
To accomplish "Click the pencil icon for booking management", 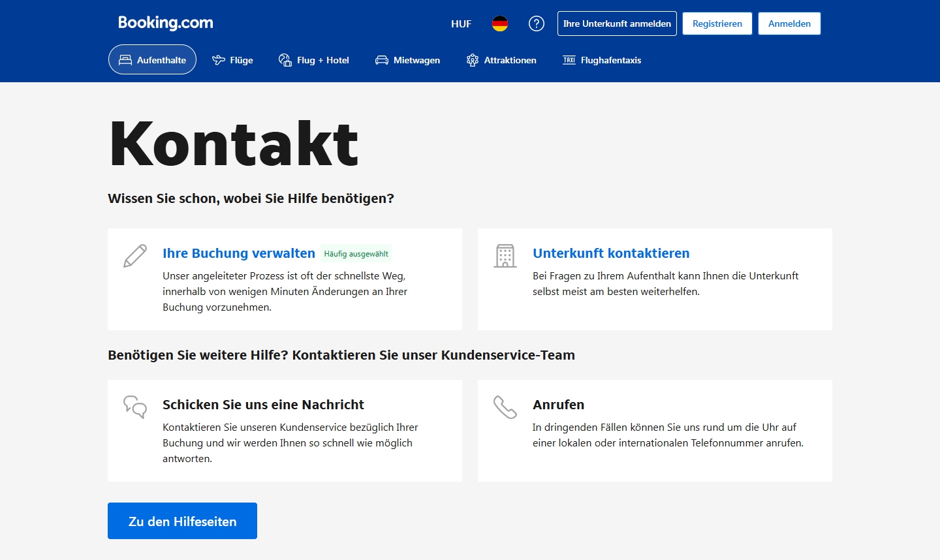I will click(135, 256).
